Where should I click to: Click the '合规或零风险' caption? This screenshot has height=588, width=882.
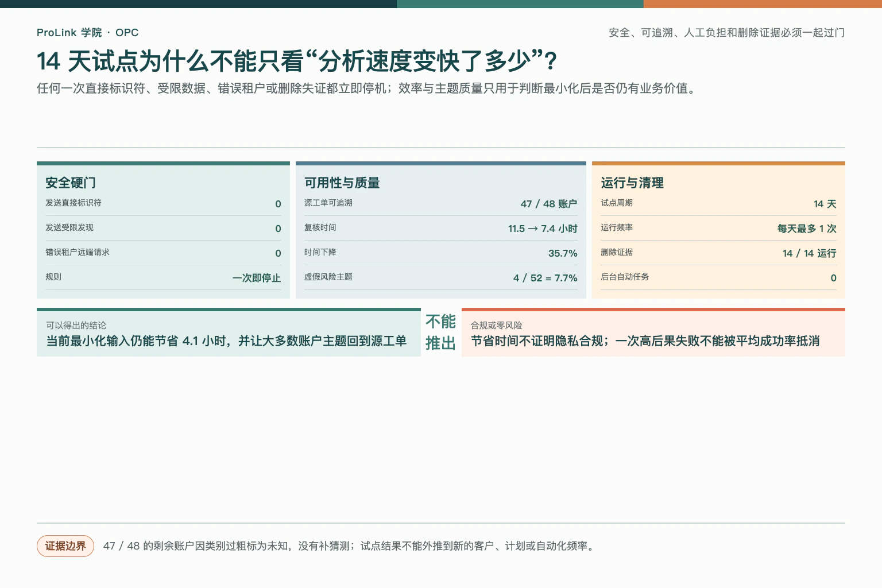point(497,326)
